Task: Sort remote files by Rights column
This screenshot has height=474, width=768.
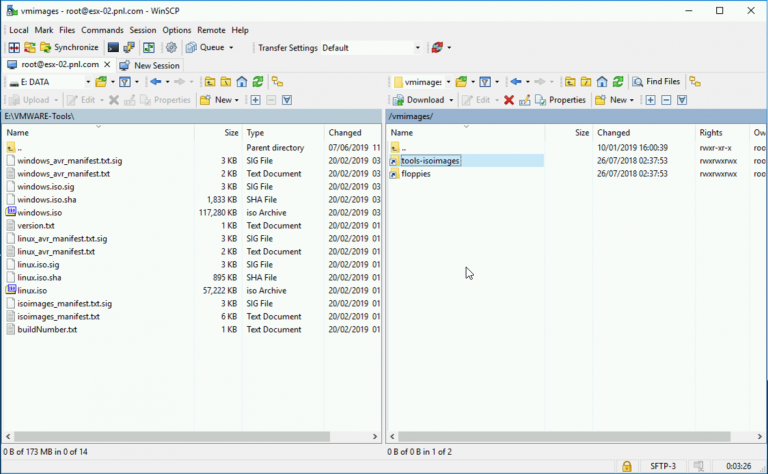Action: [722, 133]
